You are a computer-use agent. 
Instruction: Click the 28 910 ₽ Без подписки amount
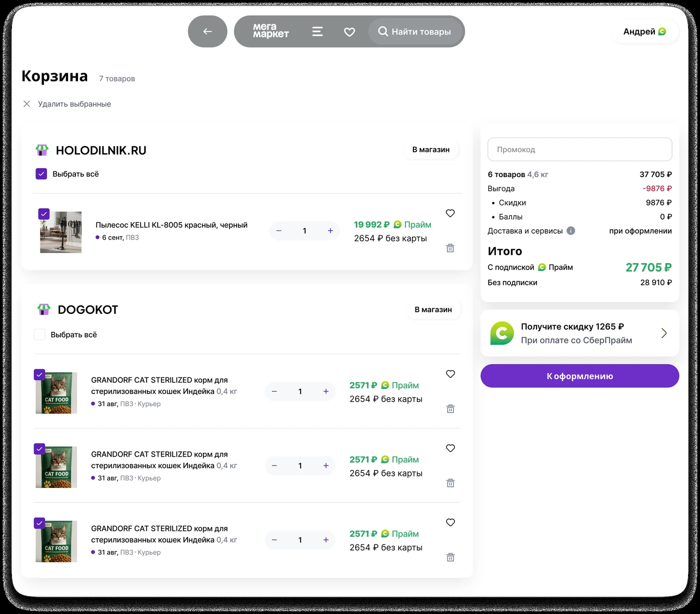point(656,283)
